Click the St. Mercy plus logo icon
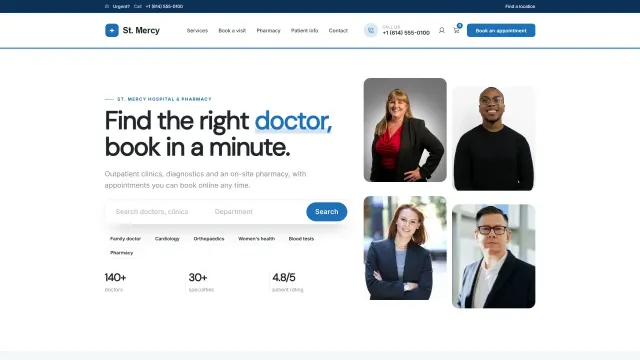 coord(112,30)
